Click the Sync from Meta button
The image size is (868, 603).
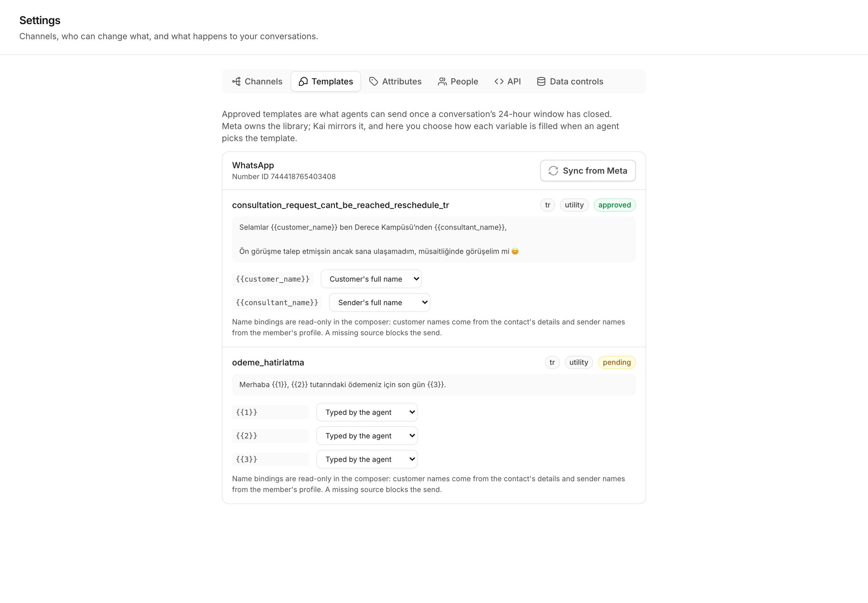(588, 171)
